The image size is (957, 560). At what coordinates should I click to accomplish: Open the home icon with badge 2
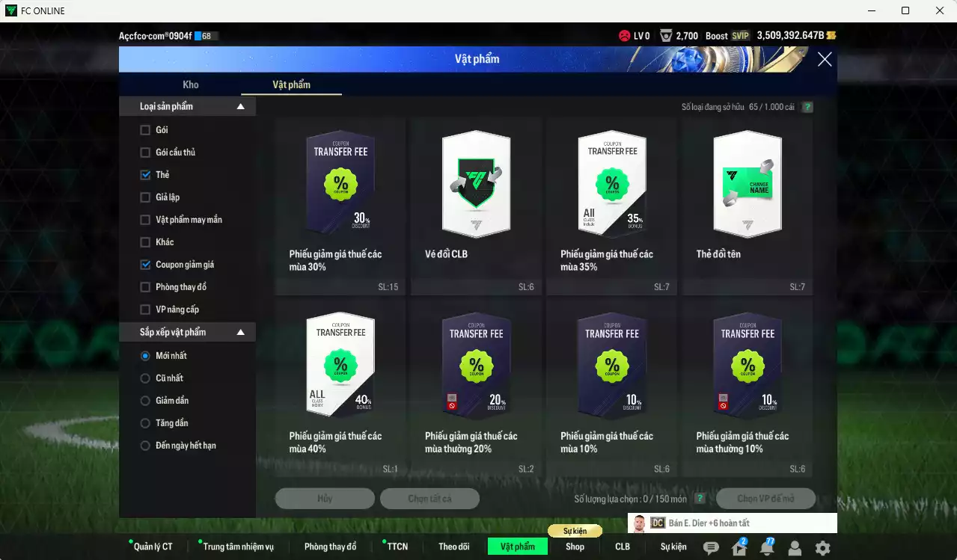pyautogui.click(x=739, y=548)
